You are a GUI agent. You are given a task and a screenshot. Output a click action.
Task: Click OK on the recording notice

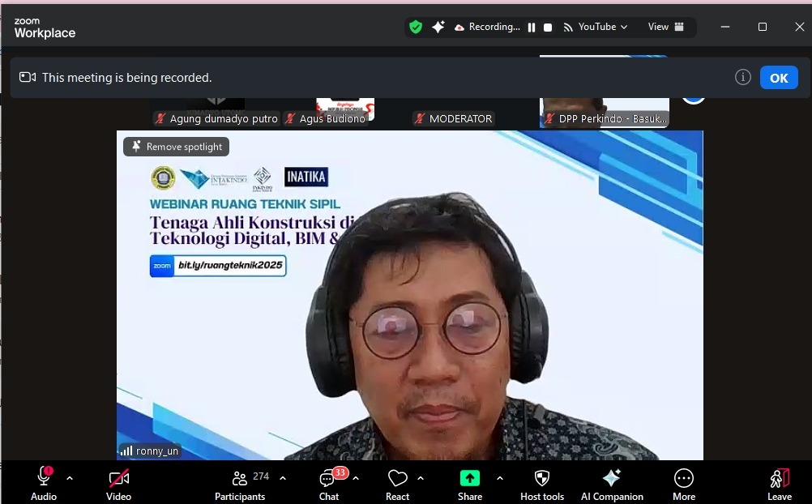778,78
